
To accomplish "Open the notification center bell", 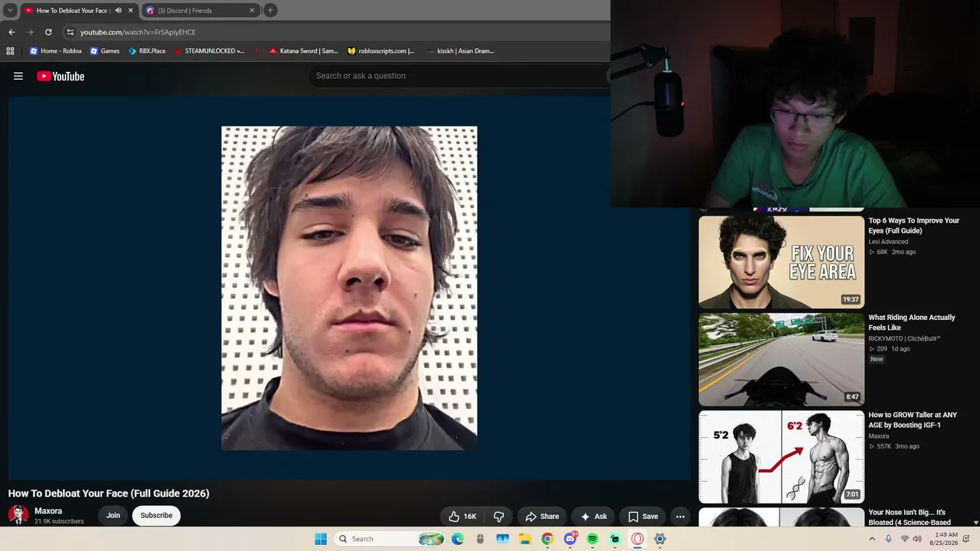I will coord(966,539).
